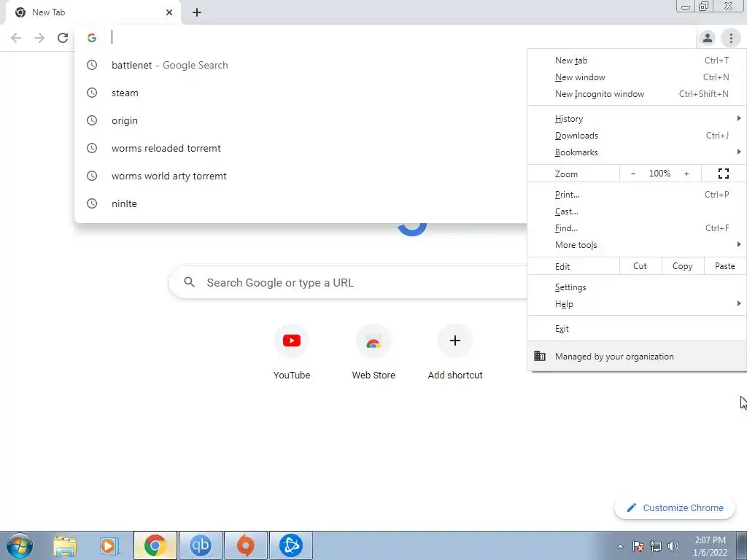This screenshot has width=747, height=560.
Task: Click the clock icon beside steam suggestion
Action: pyautogui.click(x=92, y=93)
